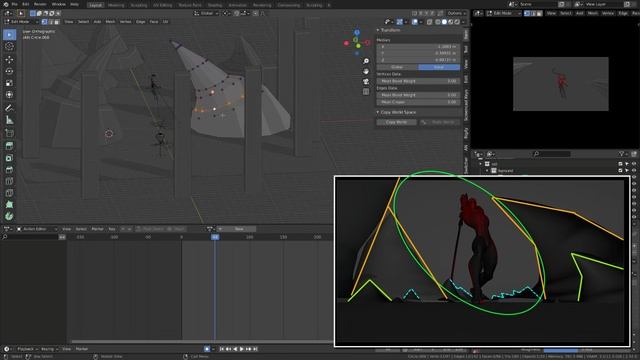Open the Window menu
The image size is (640, 360).
(x=58, y=4)
